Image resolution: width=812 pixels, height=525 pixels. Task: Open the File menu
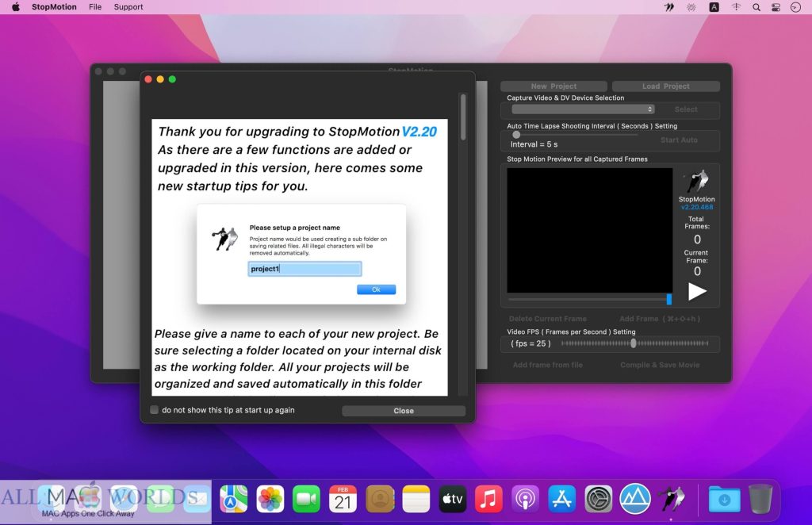click(x=95, y=6)
